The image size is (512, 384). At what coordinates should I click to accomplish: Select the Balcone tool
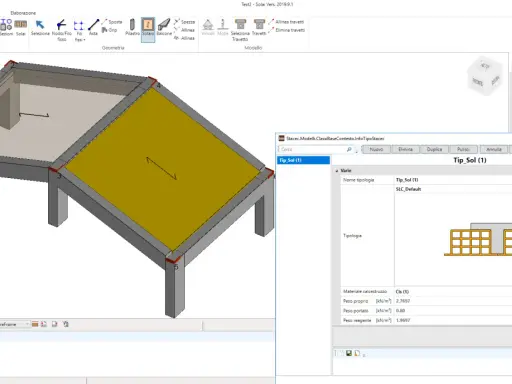coord(164,27)
